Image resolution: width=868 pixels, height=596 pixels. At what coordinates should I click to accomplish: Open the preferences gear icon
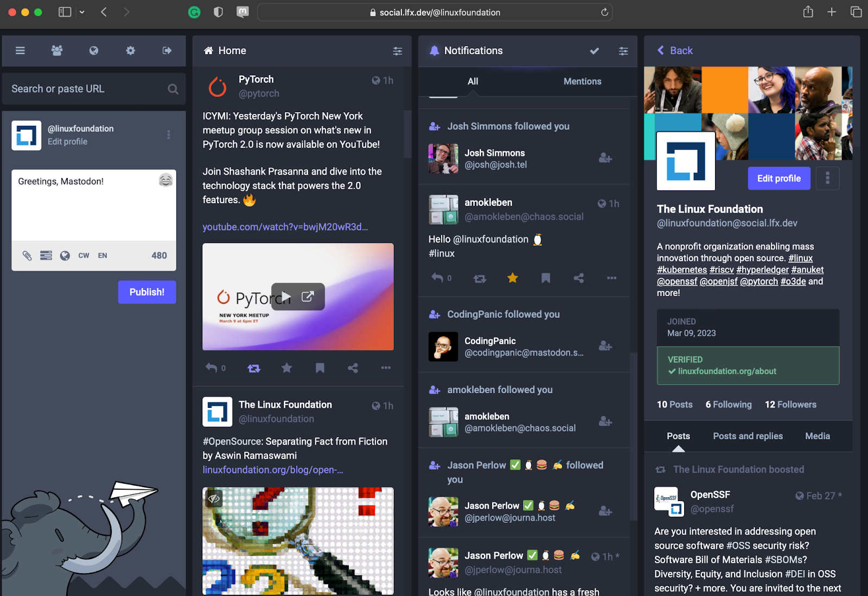tap(130, 50)
